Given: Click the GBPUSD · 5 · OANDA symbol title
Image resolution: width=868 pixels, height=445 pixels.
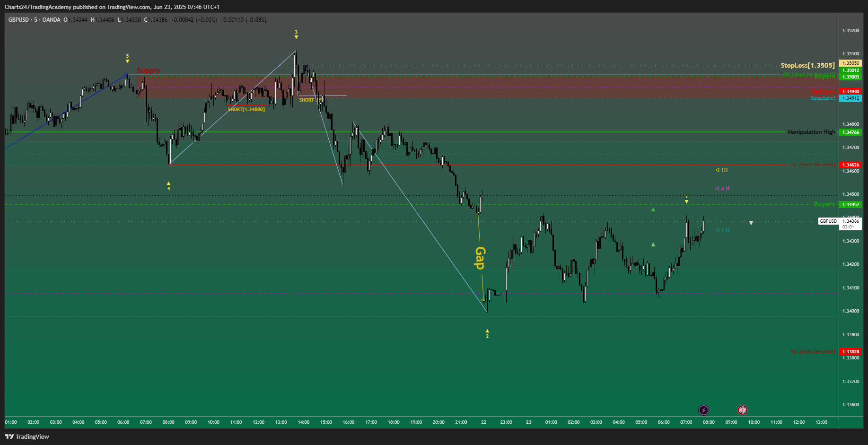Looking at the screenshot, I should [x=34, y=20].
